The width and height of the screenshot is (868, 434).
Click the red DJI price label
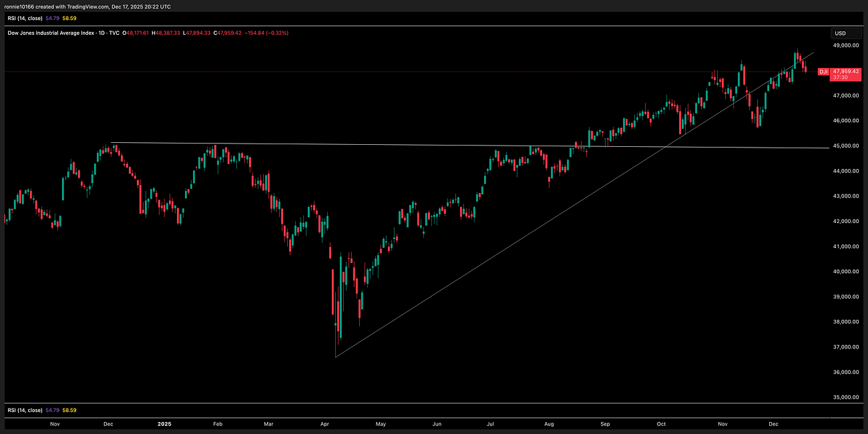pos(824,71)
